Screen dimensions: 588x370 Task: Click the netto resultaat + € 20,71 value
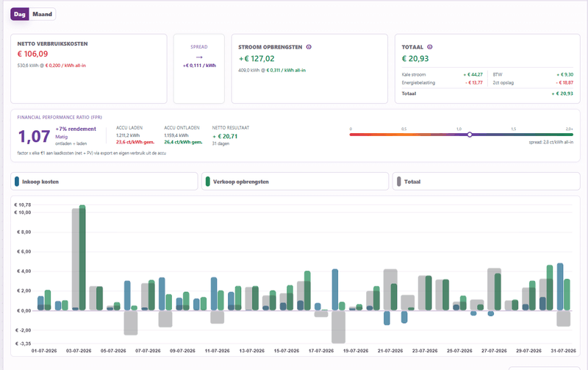(x=225, y=137)
